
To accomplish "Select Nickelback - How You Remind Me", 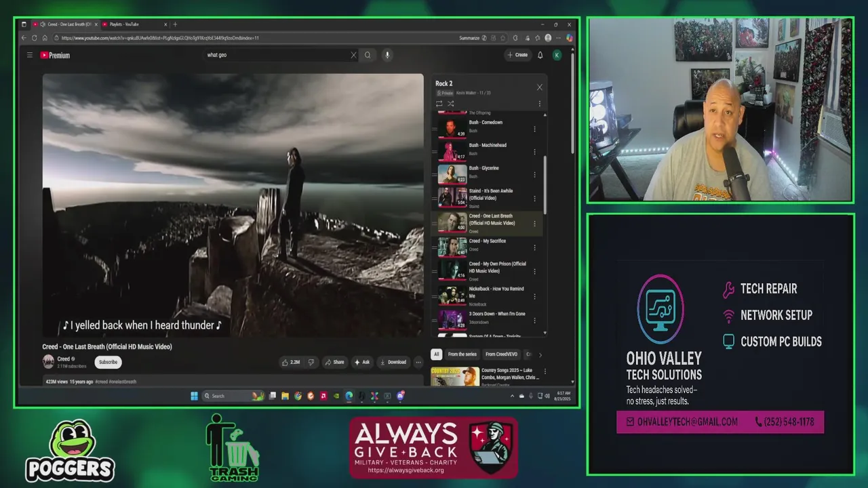I will tap(496, 292).
